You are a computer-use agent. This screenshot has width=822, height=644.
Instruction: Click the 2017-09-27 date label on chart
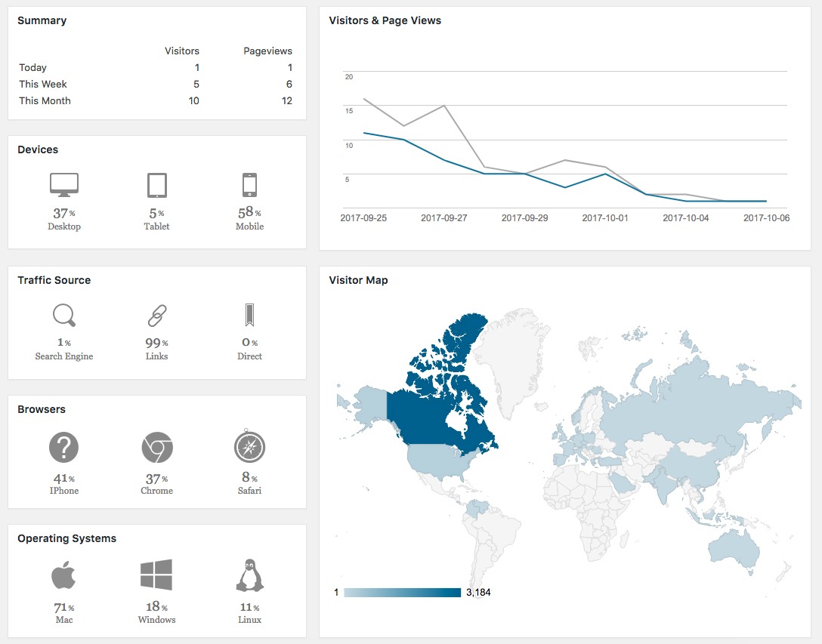(x=444, y=218)
